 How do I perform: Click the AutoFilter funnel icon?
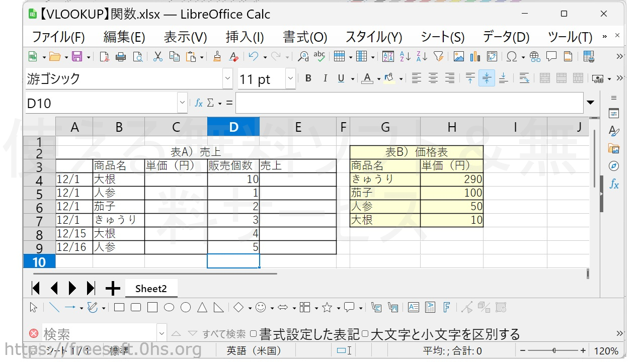tap(438, 56)
